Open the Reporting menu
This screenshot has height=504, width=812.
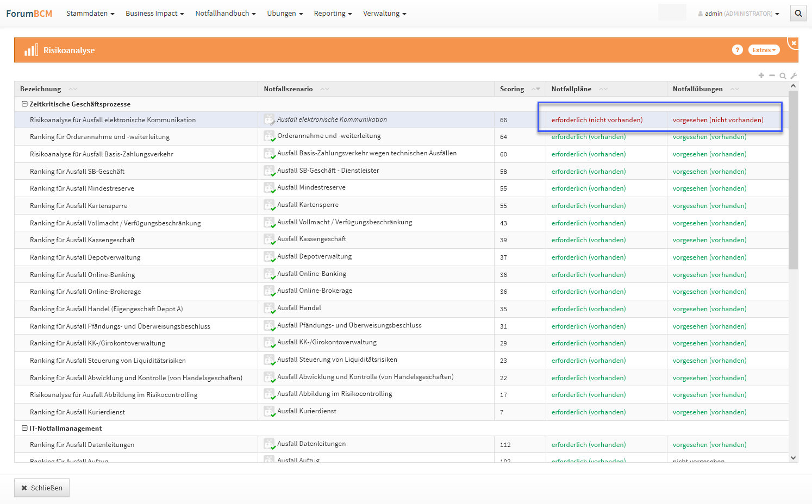click(x=333, y=14)
